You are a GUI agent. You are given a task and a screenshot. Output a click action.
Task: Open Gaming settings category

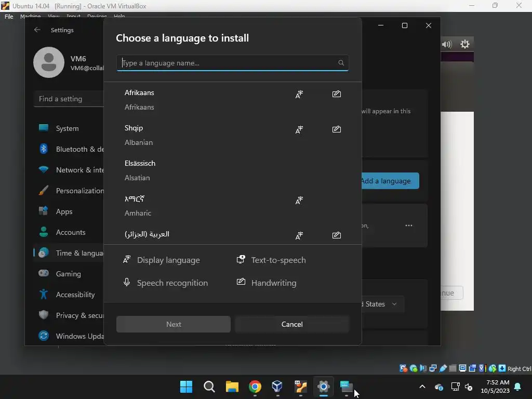point(69,273)
